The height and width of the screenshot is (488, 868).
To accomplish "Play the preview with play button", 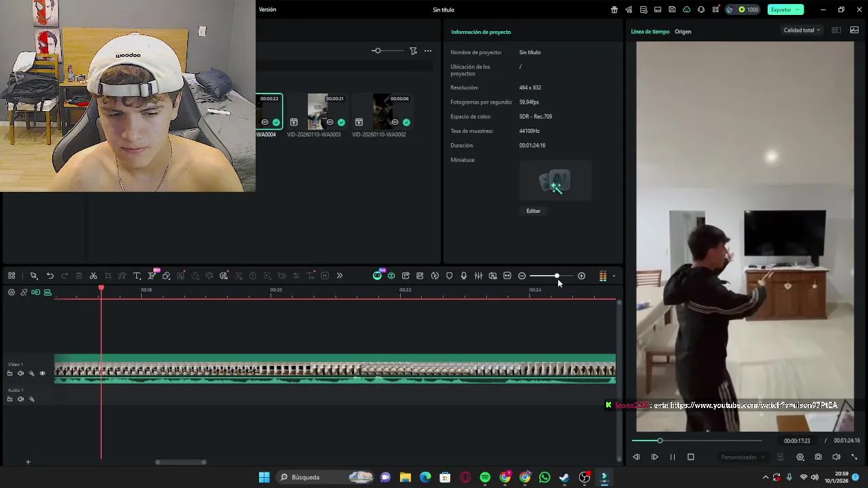I will click(655, 457).
